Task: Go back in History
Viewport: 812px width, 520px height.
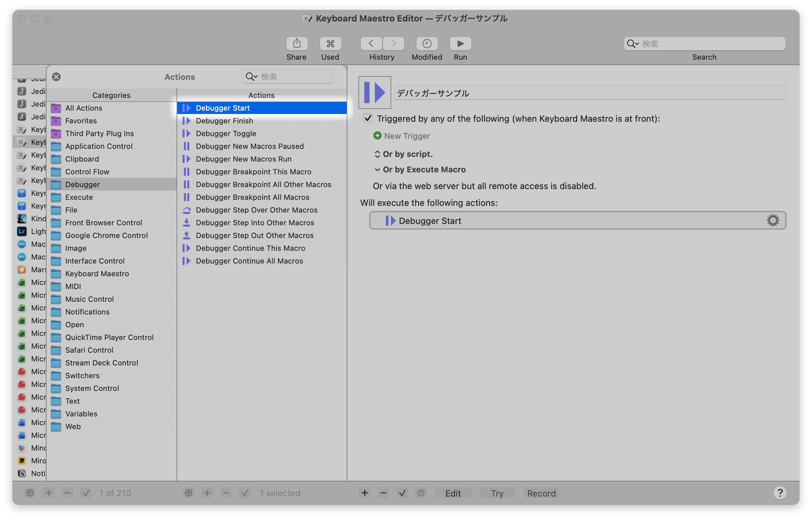Action: 371,44
